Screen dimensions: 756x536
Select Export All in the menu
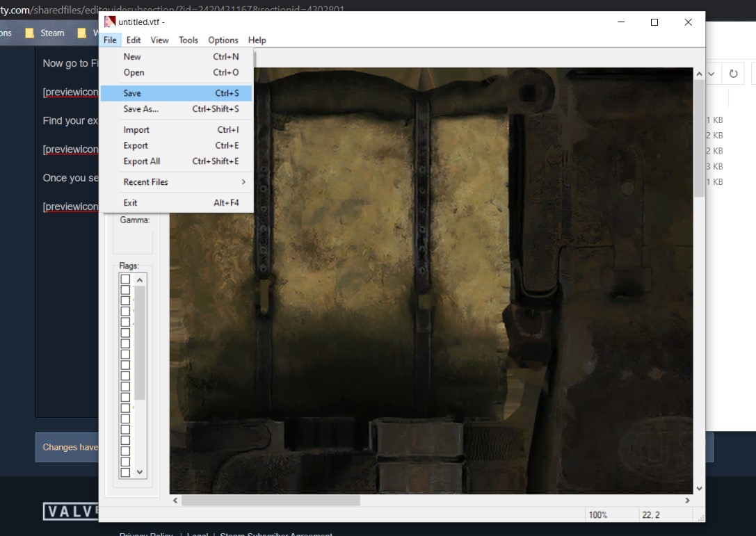pyautogui.click(x=177, y=161)
